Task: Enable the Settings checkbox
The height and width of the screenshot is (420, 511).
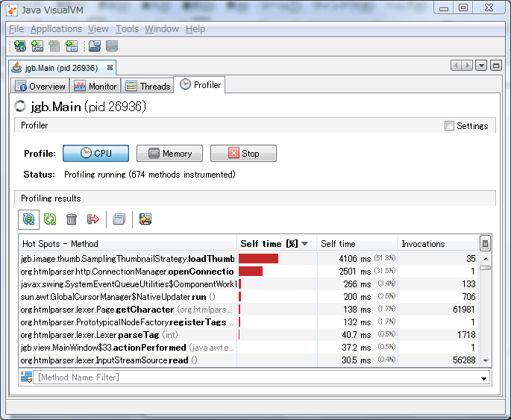Action: click(449, 126)
